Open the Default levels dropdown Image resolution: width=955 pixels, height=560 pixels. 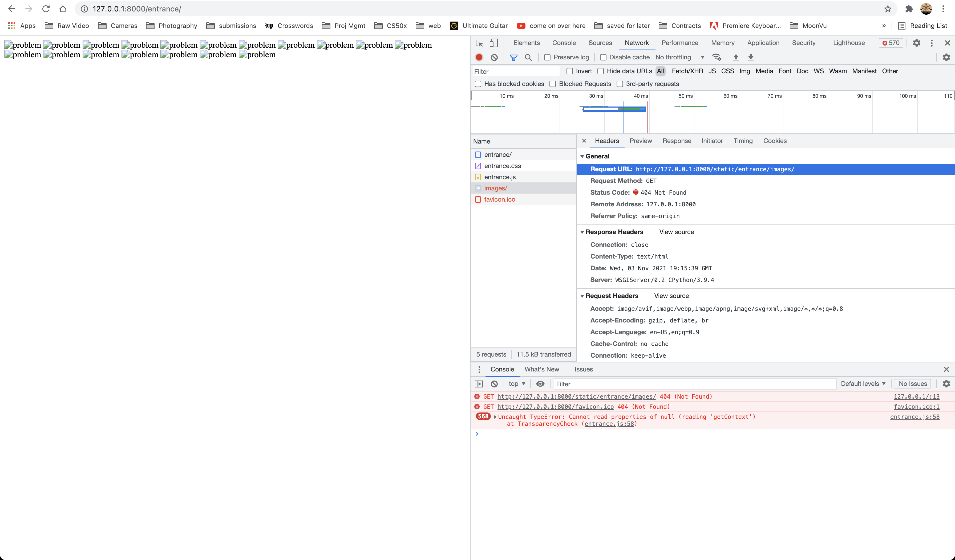(x=863, y=383)
